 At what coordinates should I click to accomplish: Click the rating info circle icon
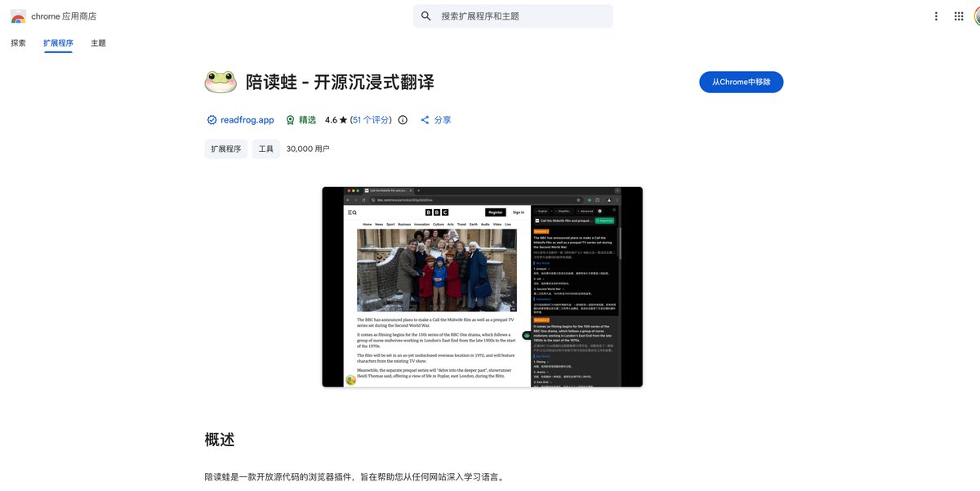coord(403,120)
